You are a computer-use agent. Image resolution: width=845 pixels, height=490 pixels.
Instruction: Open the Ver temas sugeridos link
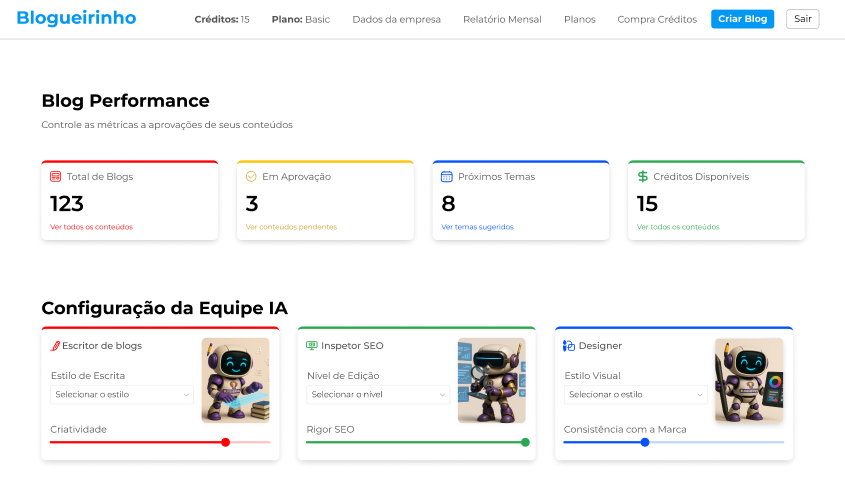477,227
